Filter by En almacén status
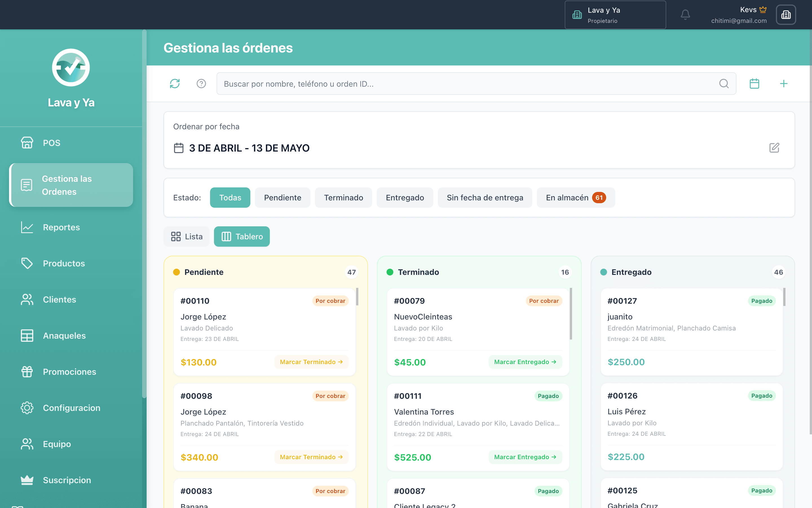 (x=576, y=198)
